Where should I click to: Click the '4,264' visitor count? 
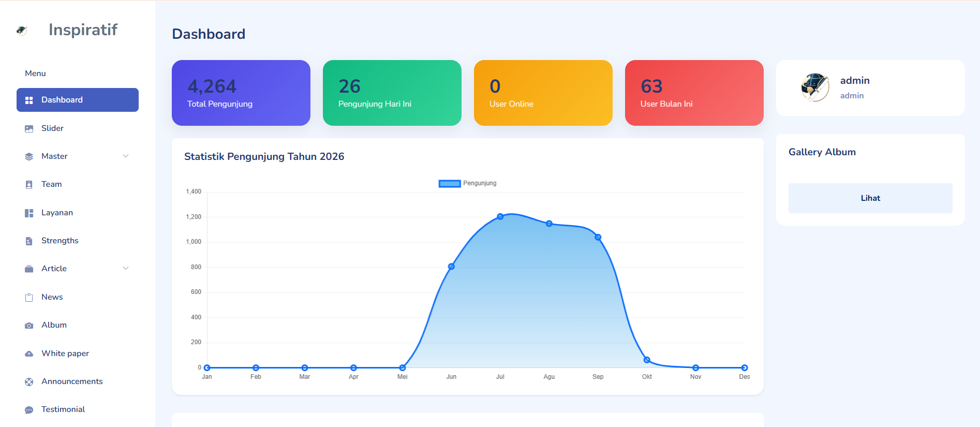pyautogui.click(x=212, y=86)
